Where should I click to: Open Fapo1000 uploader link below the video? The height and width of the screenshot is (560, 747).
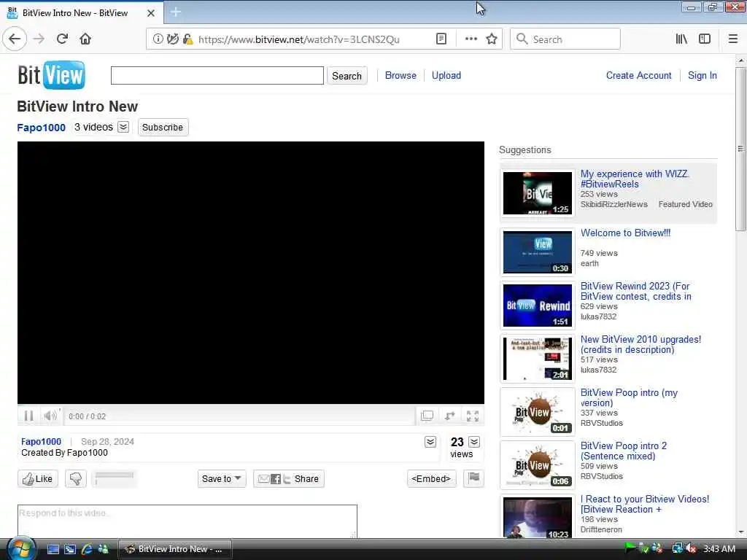point(41,441)
